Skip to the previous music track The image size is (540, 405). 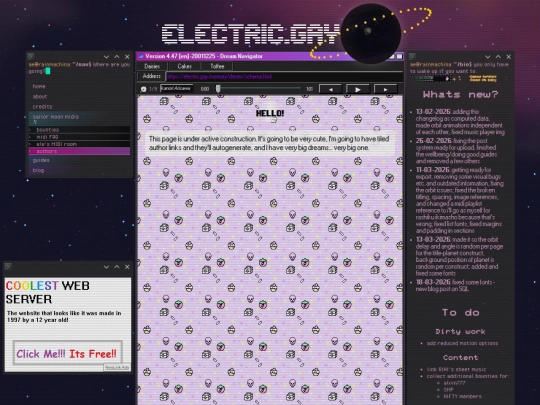[x=330, y=89]
